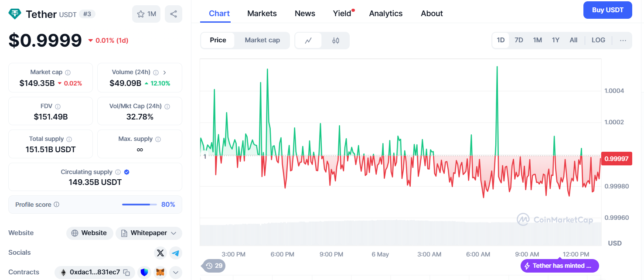Toggle the LOG scale option
Screen dimensions: 644x280
[x=598, y=40]
